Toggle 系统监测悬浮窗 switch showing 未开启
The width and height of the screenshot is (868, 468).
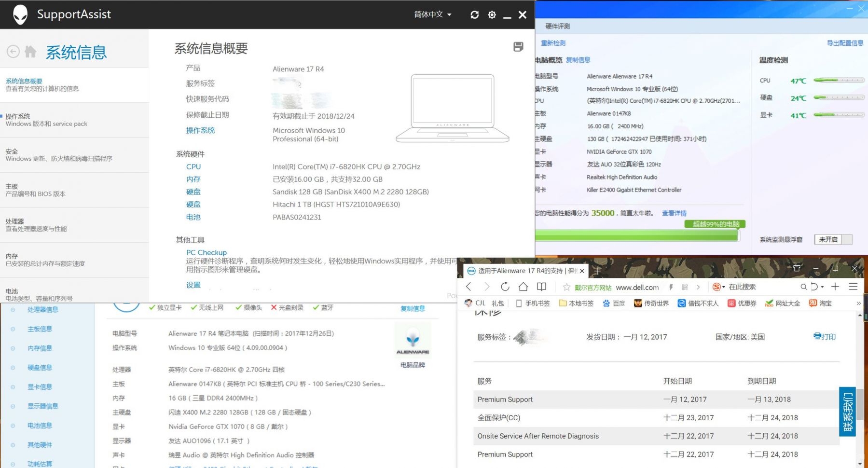tap(833, 239)
